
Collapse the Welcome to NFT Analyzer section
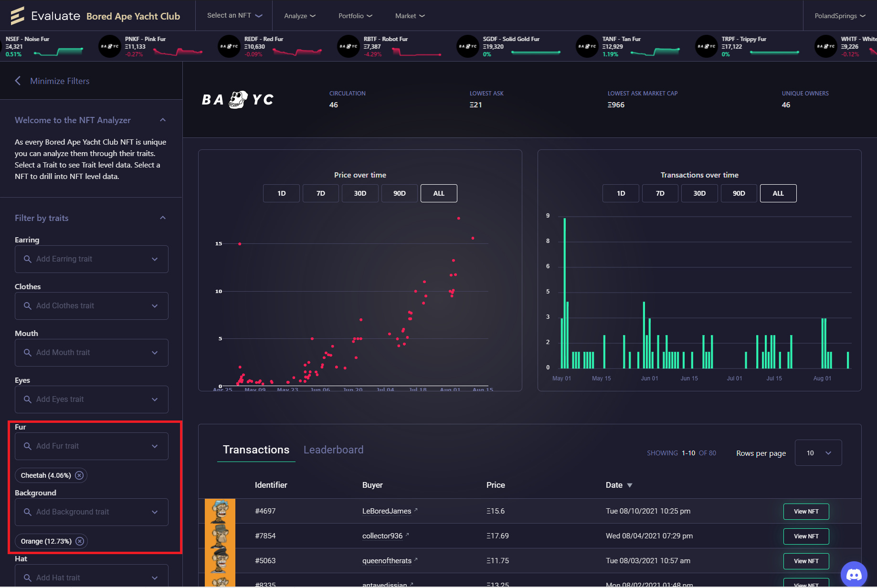(x=163, y=120)
